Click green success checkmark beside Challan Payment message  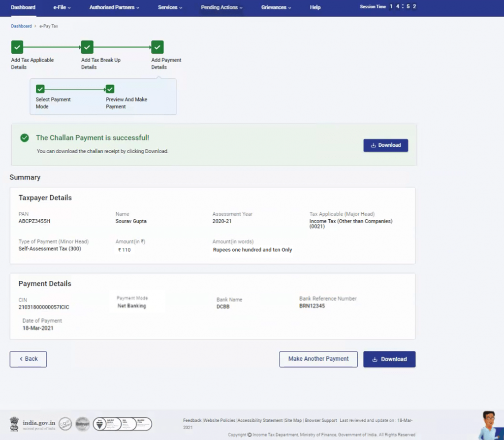tap(24, 138)
